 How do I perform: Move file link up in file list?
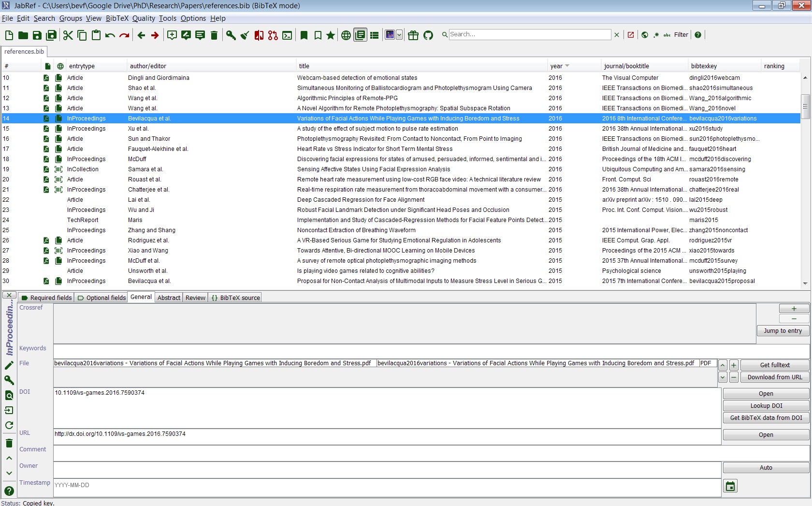(723, 365)
